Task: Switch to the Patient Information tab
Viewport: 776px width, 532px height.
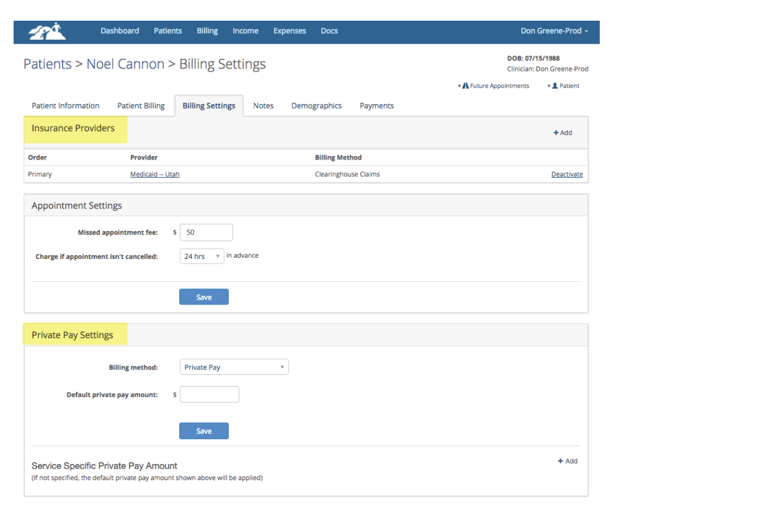Action: click(x=66, y=106)
